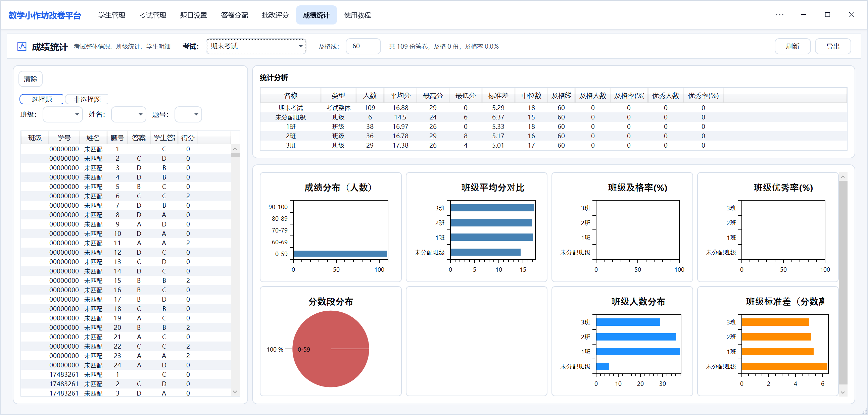The width and height of the screenshot is (868, 415).
Task: Click the 刷新 refresh button
Action: point(792,46)
